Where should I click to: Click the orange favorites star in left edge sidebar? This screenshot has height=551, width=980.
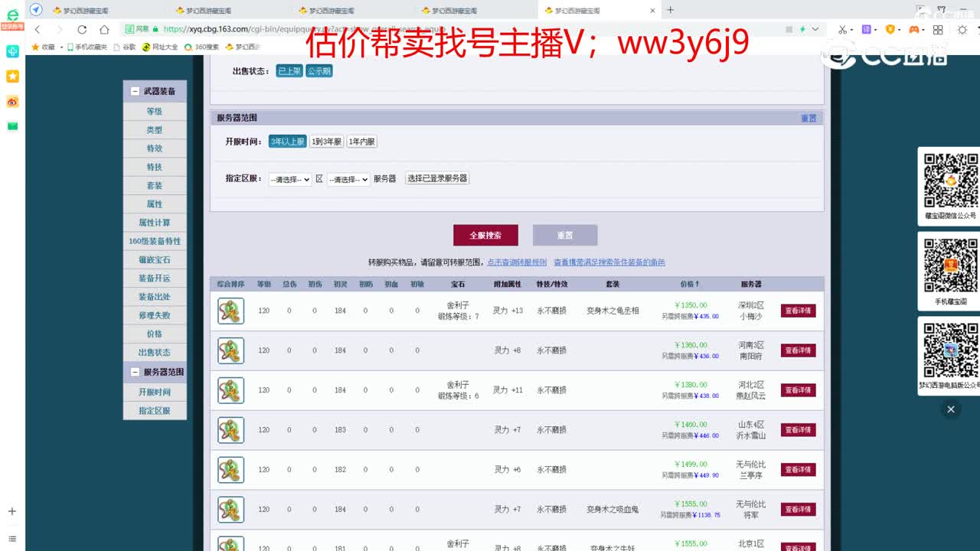12,76
